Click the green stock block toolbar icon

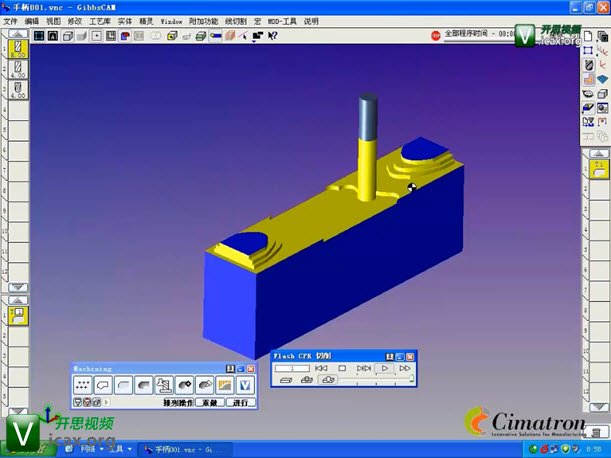coord(201,36)
